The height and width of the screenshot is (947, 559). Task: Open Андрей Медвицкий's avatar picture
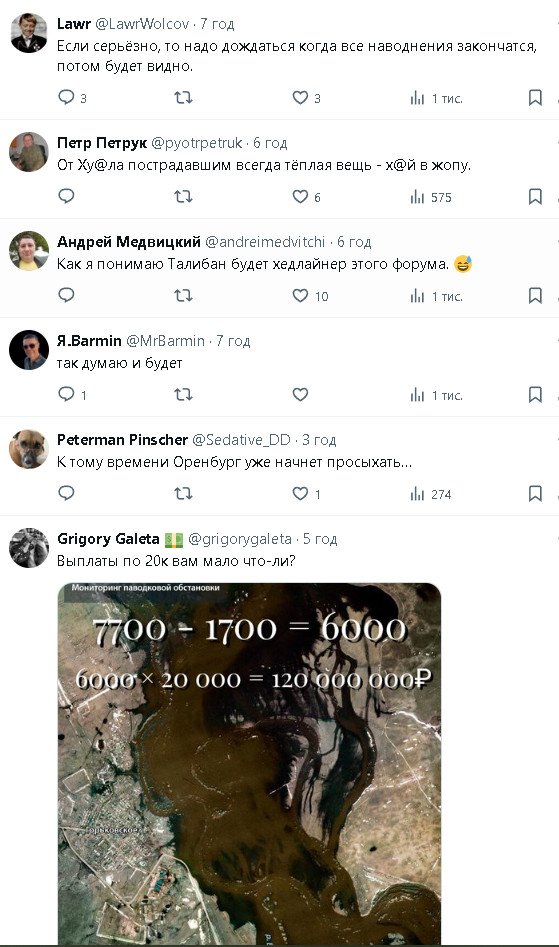click(28, 251)
